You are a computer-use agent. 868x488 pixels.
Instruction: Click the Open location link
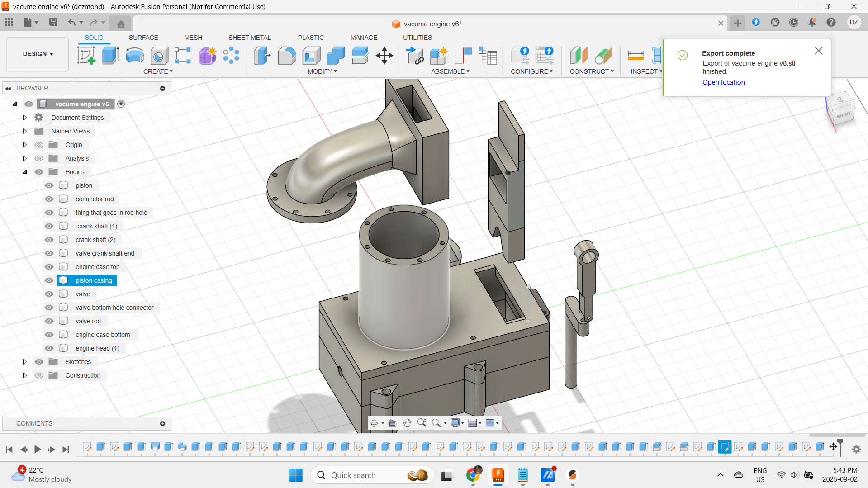coord(723,82)
